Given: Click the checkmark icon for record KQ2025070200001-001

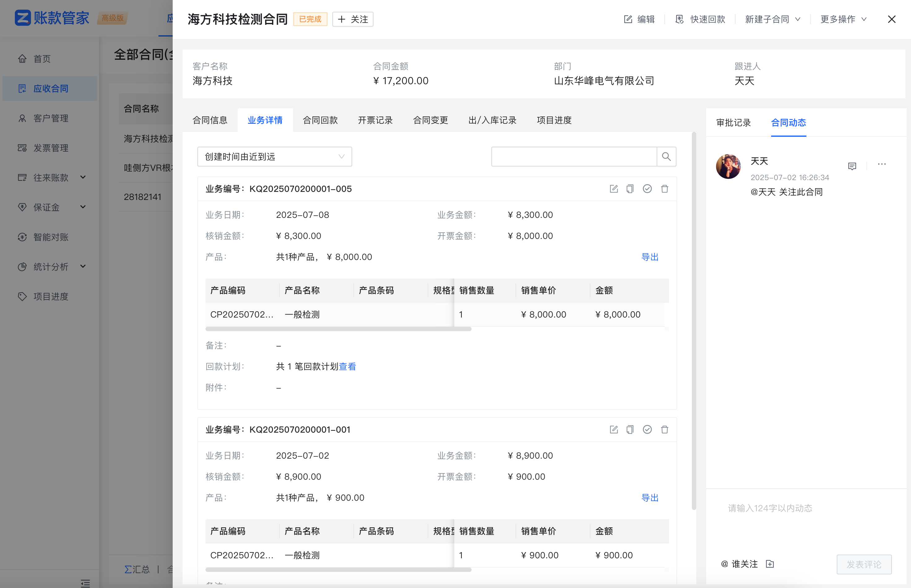Looking at the screenshot, I should (647, 430).
